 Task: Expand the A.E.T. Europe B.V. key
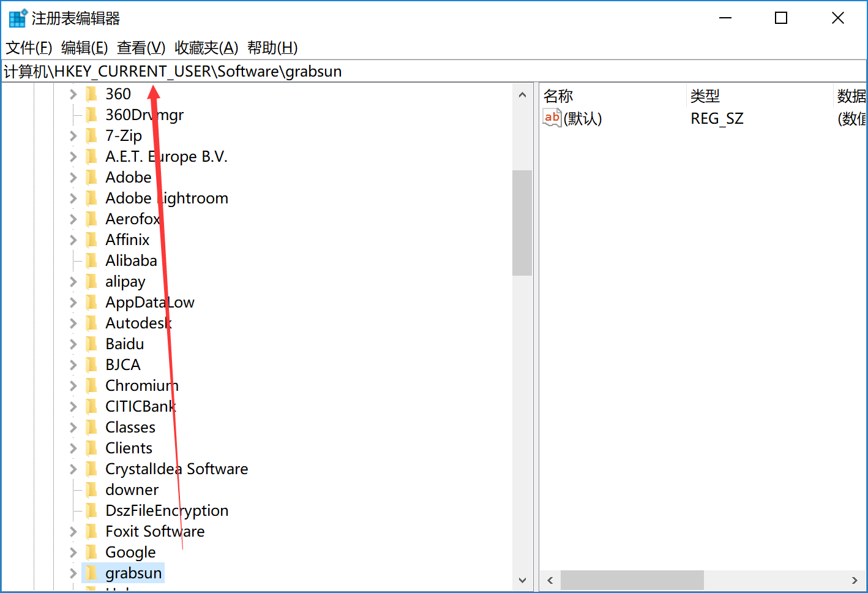pyautogui.click(x=73, y=156)
